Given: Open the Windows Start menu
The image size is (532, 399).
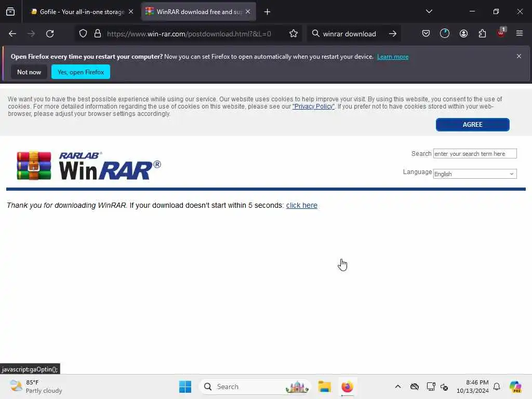Looking at the screenshot, I should (185, 387).
